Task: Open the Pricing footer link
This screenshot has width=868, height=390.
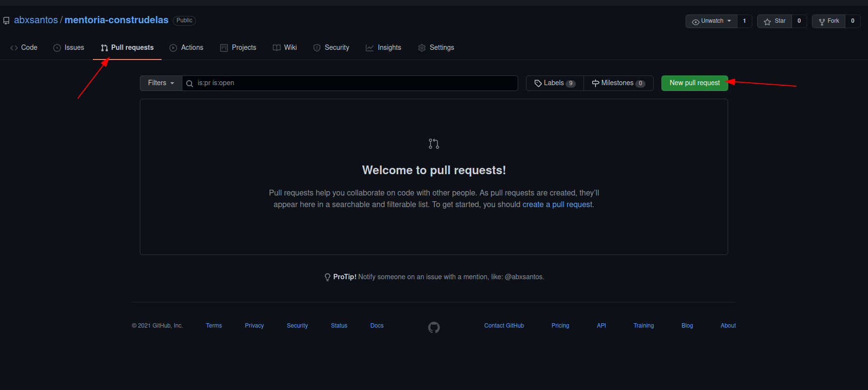Action: tap(560, 326)
